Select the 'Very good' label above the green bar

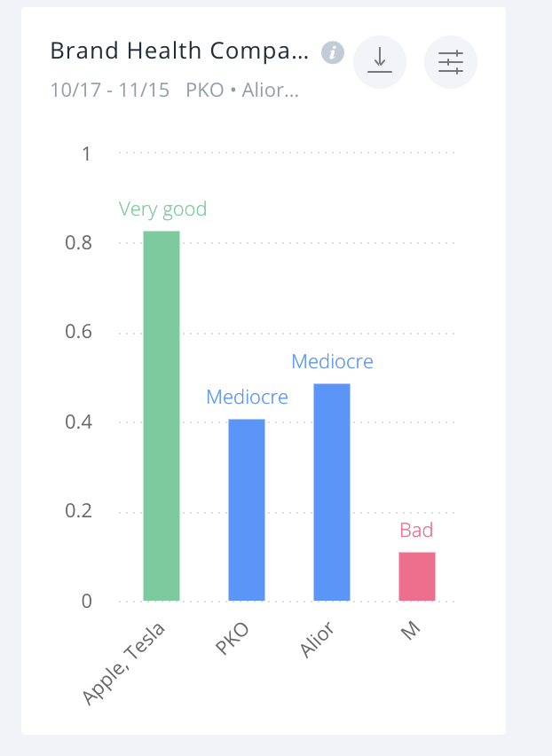tap(162, 209)
